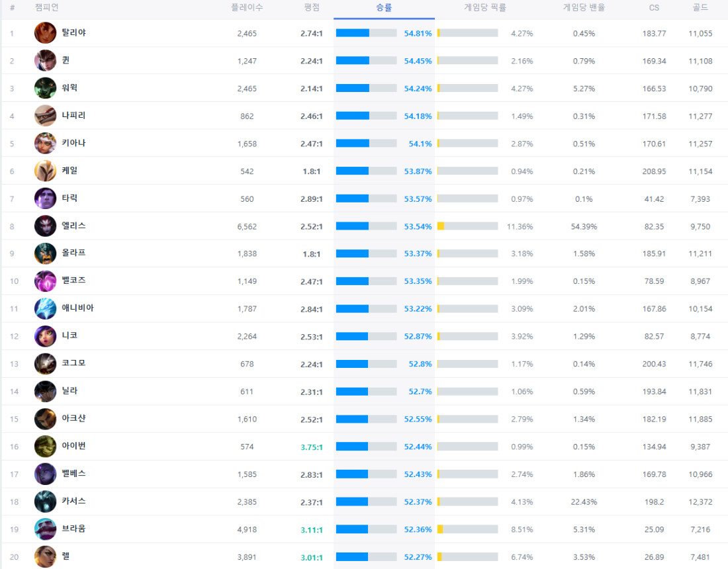Click Taliyah's blue win rate bar
Screen dimensions: 728x569
coord(353,33)
